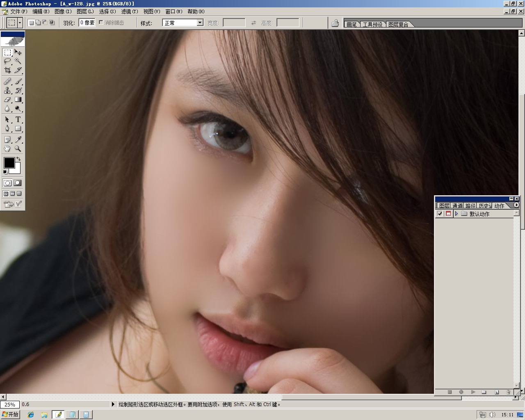
Task: Select the Blur tool
Action: [x=7, y=108]
